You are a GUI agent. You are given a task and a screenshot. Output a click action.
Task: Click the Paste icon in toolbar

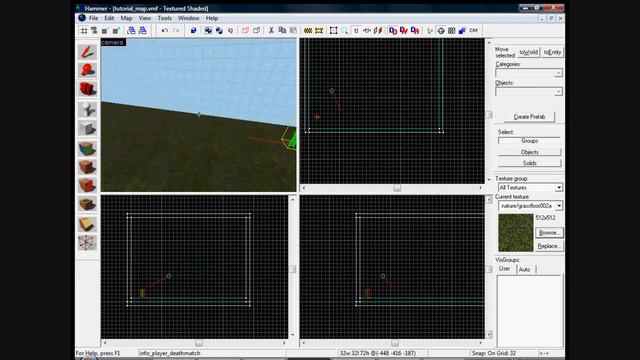pos(293,31)
